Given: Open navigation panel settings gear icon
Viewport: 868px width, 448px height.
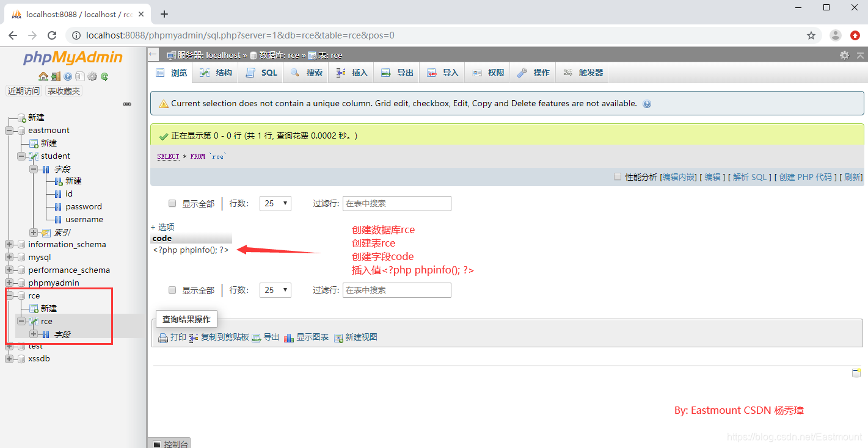Looking at the screenshot, I should [x=92, y=77].
